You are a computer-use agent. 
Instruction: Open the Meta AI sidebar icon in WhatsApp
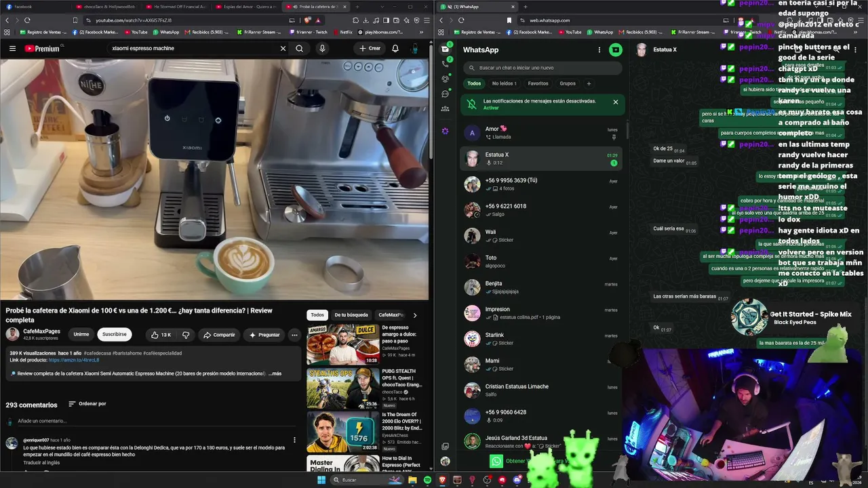(445, 131)
